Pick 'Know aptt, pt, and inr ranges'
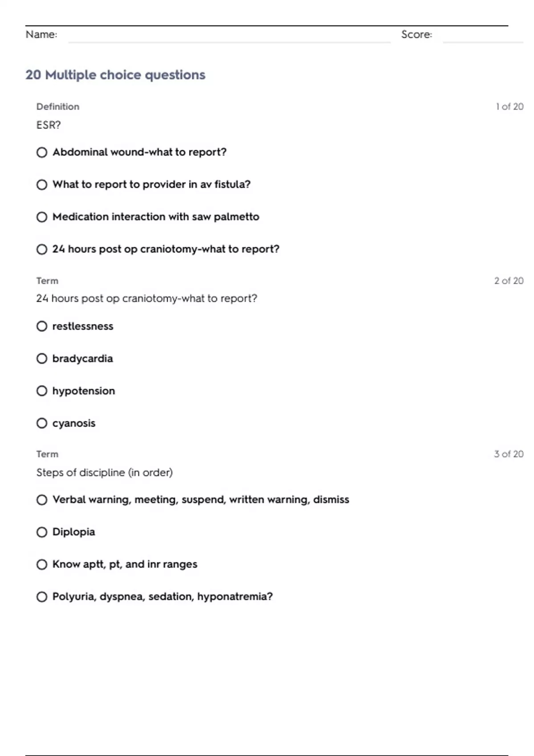534x756 pixels. (x=42, y=565)
